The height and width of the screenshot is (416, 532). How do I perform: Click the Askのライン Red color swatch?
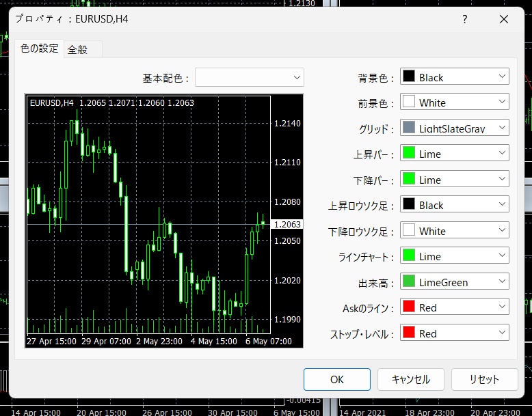point(410,307)
